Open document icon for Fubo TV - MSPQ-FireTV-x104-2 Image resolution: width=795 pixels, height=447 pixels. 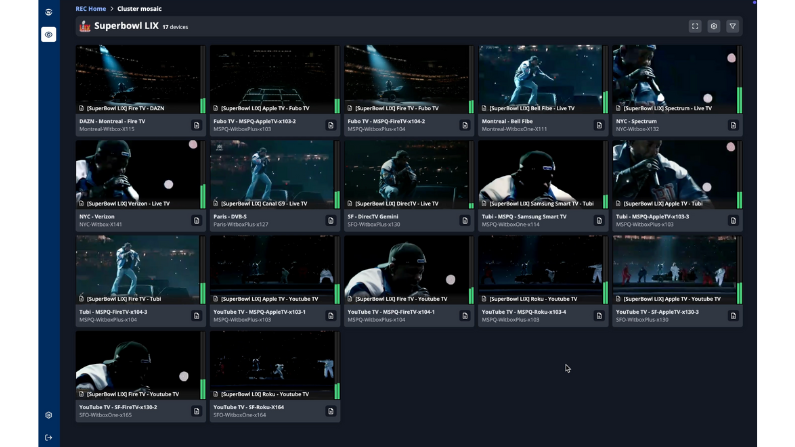(x=465, y=125)
